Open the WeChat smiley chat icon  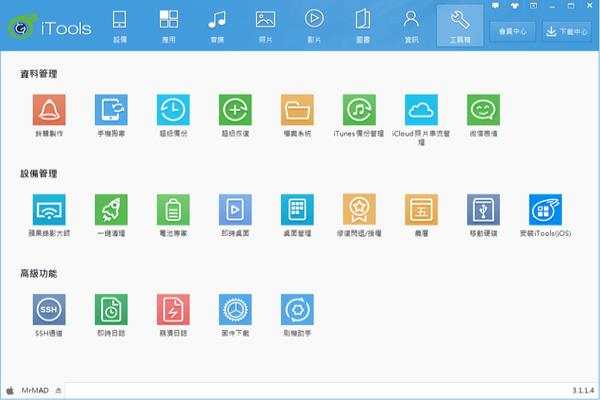click(483, 110)
